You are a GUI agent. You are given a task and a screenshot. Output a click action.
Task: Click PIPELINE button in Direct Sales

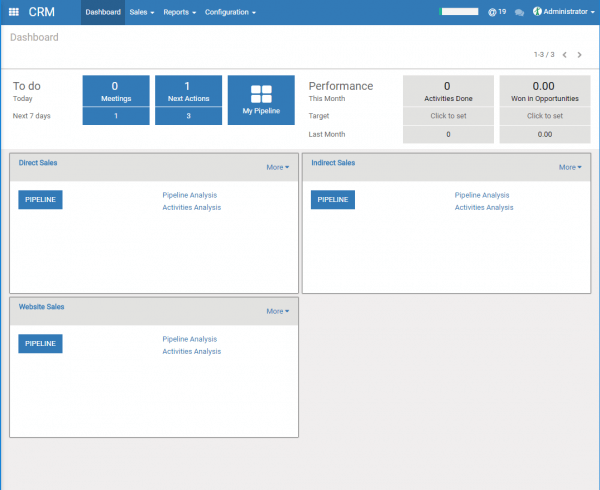pos(40,200)
